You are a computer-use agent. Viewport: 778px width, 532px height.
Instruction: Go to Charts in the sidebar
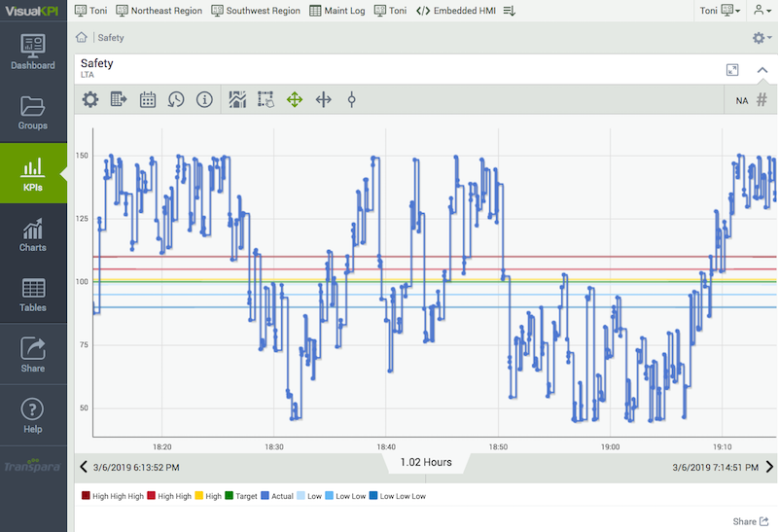pos(33,235)
